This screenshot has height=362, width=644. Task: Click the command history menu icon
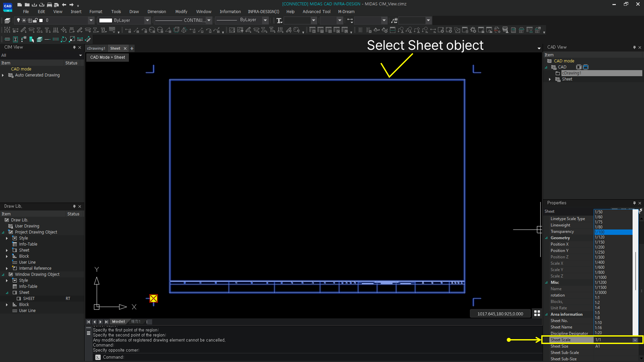click(x=89, y=333)
